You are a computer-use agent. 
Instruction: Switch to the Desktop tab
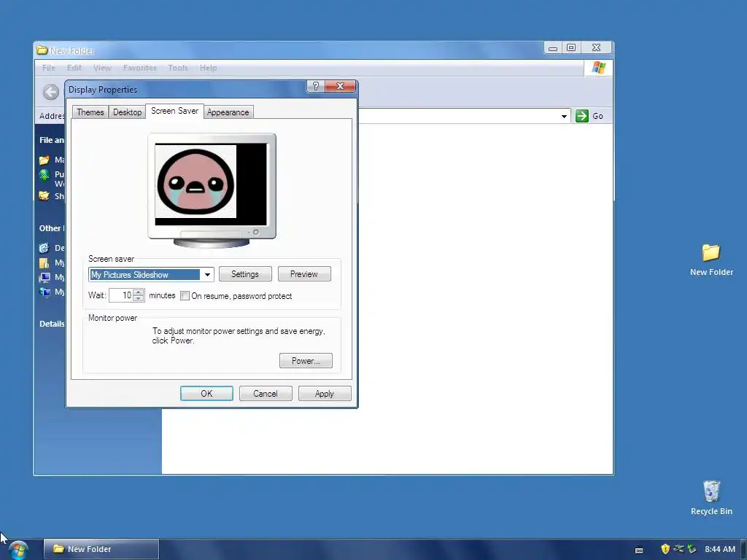coord(127,112)
